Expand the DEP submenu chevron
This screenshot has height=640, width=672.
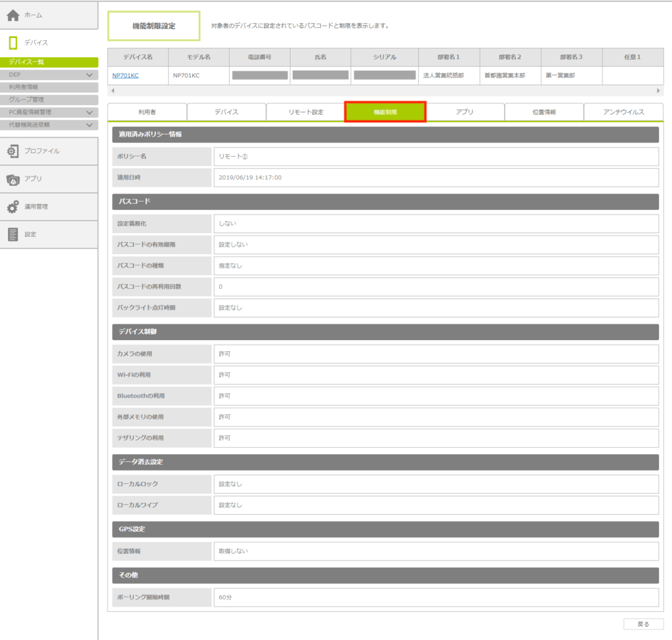coord(90,75)
